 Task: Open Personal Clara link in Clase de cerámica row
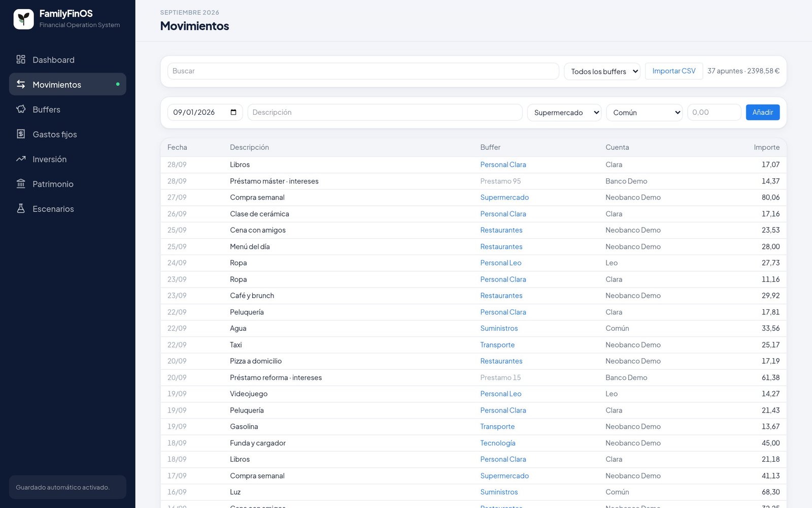click(503, 214)
